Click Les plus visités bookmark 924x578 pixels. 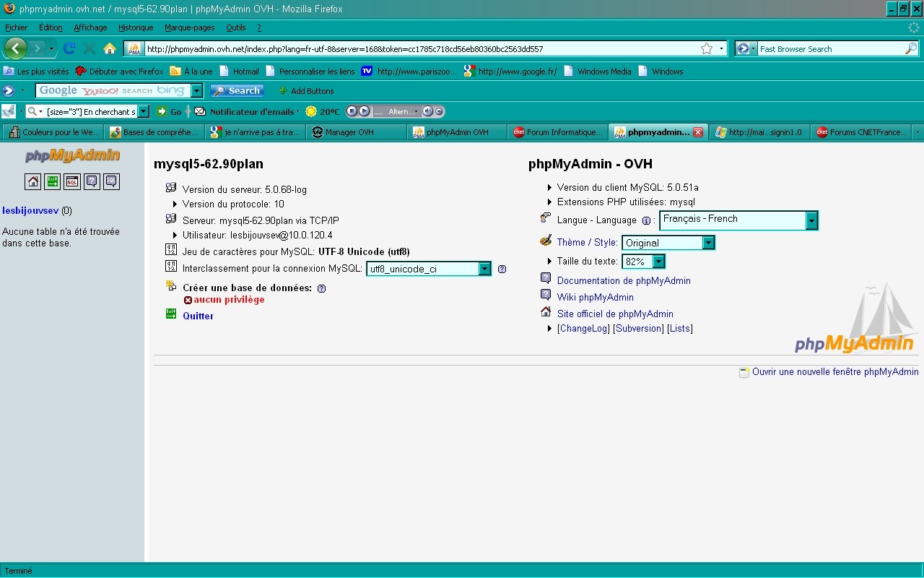pos(36,72)
